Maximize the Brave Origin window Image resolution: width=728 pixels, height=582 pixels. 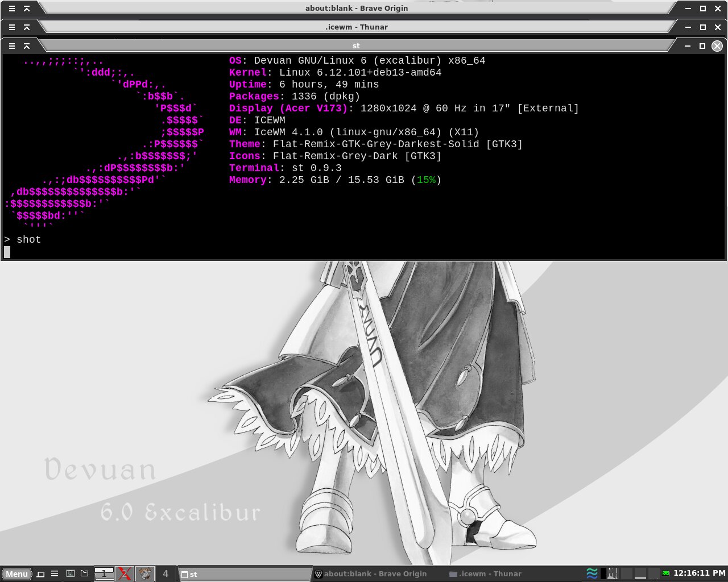(x=702, y=9)
